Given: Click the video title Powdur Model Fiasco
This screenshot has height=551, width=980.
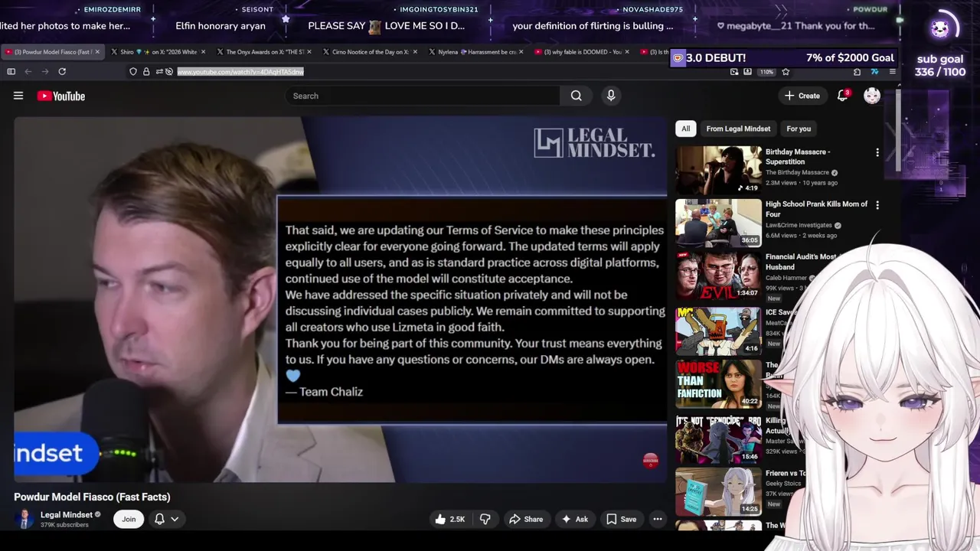Looking at the screenshot, I should click(x=92, y=497).
